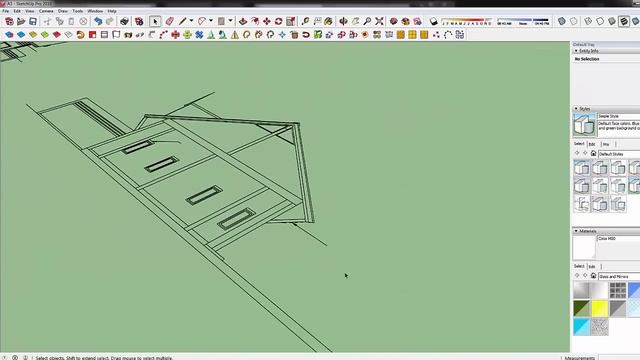
Task: Pick the Line pencil tool
Action: click(182, 21)
